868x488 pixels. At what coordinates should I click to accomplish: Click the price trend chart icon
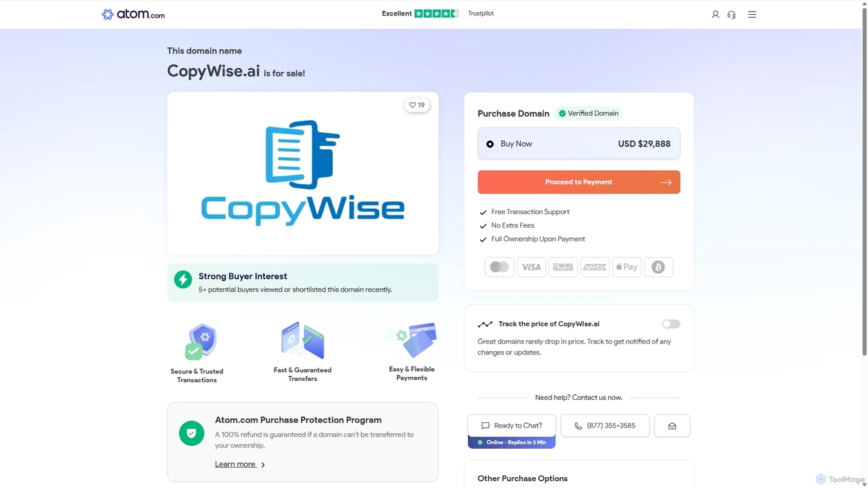(x=485, y=325)
